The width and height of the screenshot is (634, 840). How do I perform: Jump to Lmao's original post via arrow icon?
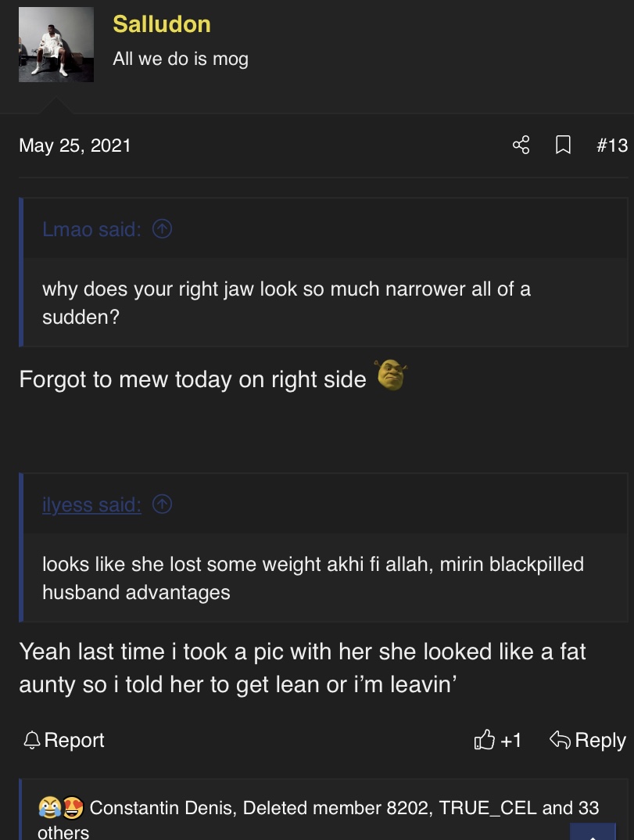[x=163, y=229]
